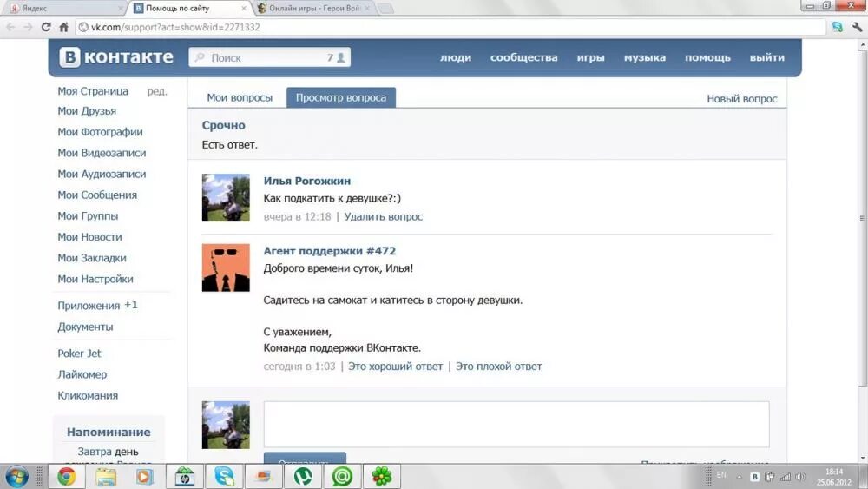Viewport: 868px width, 489px height.
Task: Open 'Мои Настройки' in sidebar
Action: pyautogui.click(x=95, y=279)
